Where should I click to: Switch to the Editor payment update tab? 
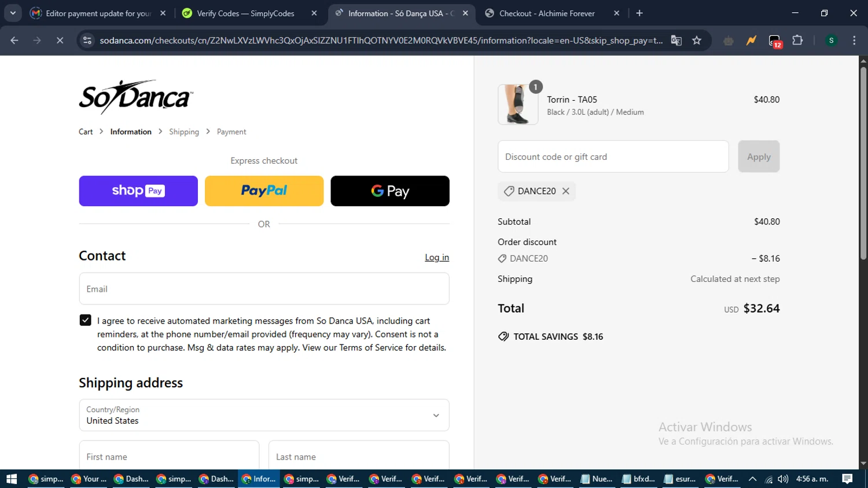pos(98,13)
